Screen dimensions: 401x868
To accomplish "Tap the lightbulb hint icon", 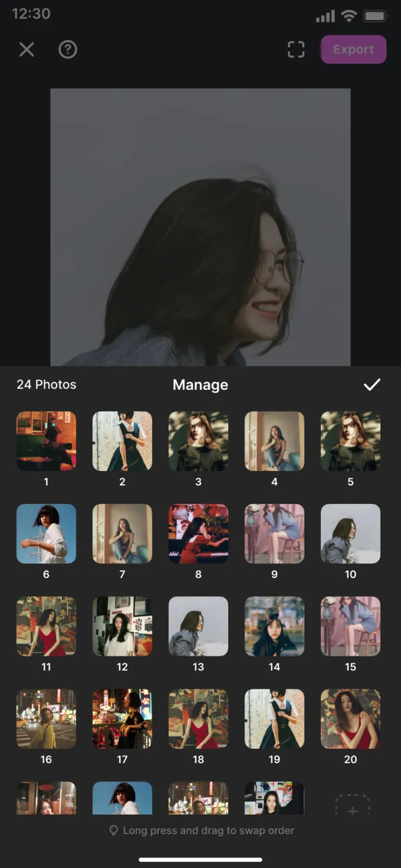I will pyautogui.click(x=114, y=830).
